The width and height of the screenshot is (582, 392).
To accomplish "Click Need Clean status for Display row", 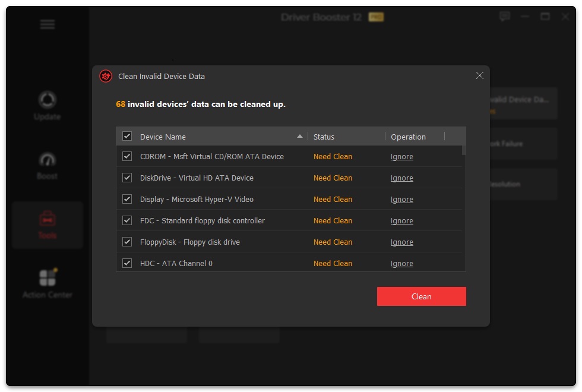I will point(333,200).
